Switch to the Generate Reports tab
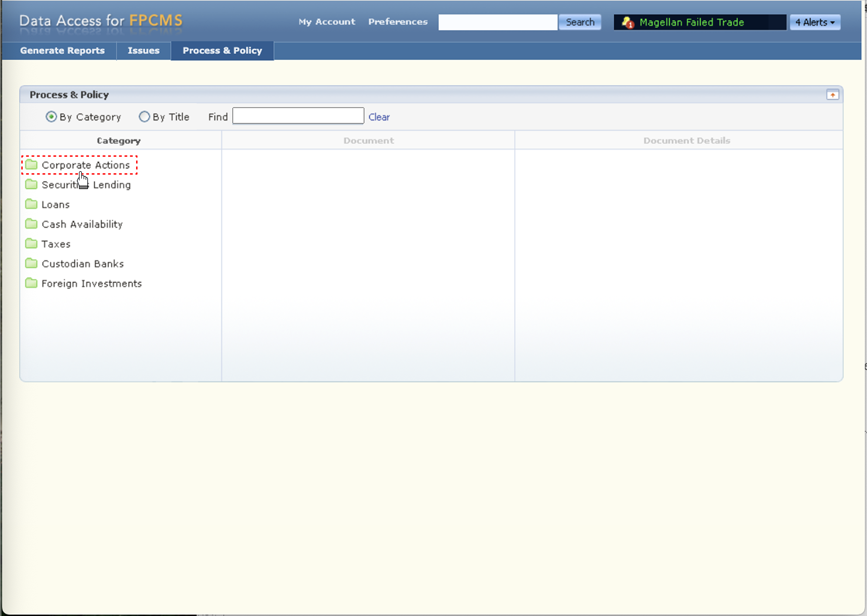The image size is (867, 616). tap(62, 50)
